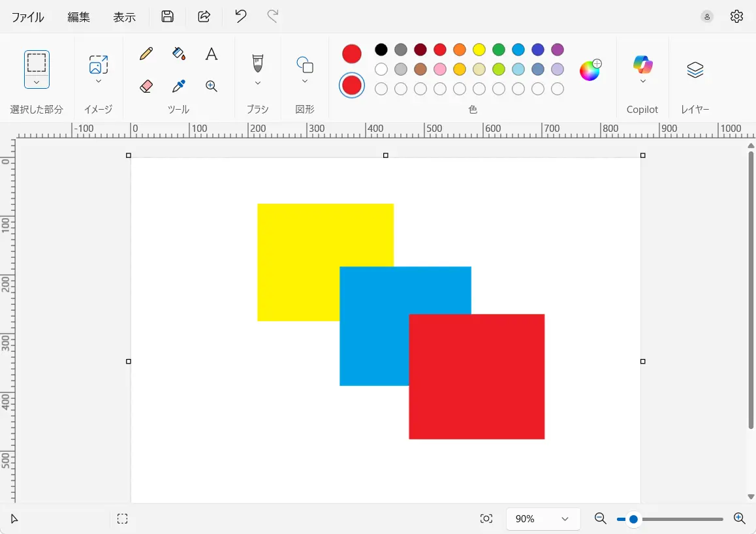Open Settings gear icon
This screenshot has width=756, height=534.
pos(736,16)
